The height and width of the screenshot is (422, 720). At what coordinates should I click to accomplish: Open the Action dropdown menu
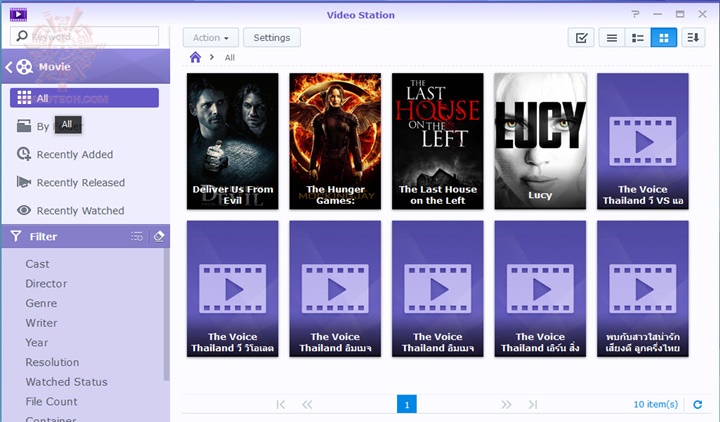pos(211,38)
